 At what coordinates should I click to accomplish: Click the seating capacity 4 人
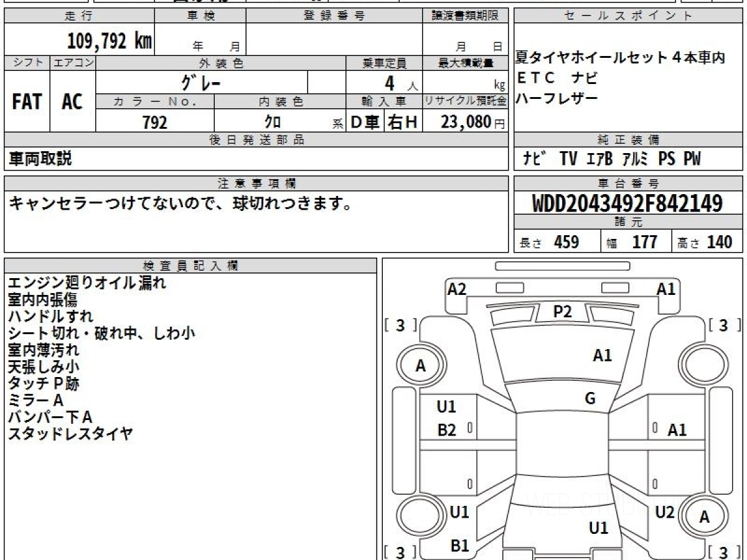(400, 83)
